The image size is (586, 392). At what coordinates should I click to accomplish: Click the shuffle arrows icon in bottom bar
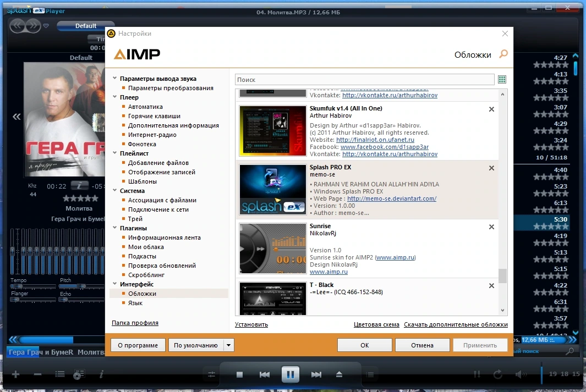coord(477,374)
